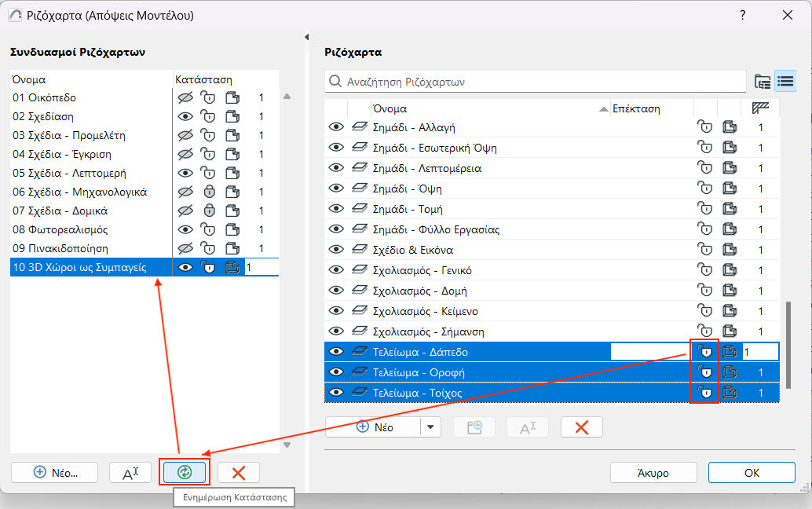Toggle lock icon for Τελείωμα - Τοίχος layer
The image size is (812, 509).
[704, 393]
